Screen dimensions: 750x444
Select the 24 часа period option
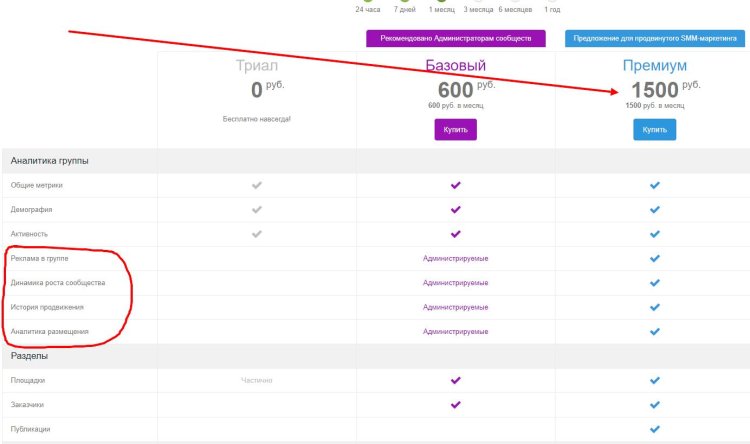[x=368, y=9]
